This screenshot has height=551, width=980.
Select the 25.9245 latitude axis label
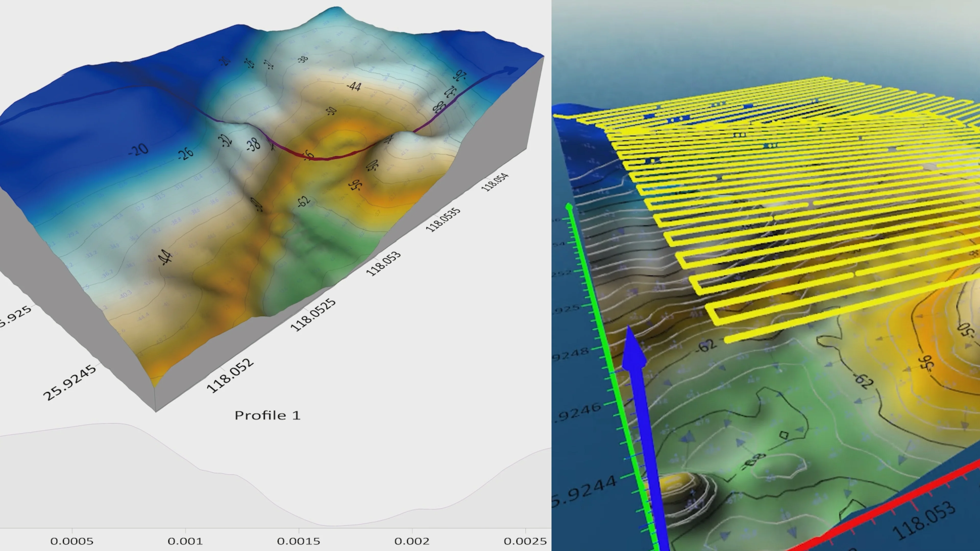pyautogui.click(x=69, y=383)
